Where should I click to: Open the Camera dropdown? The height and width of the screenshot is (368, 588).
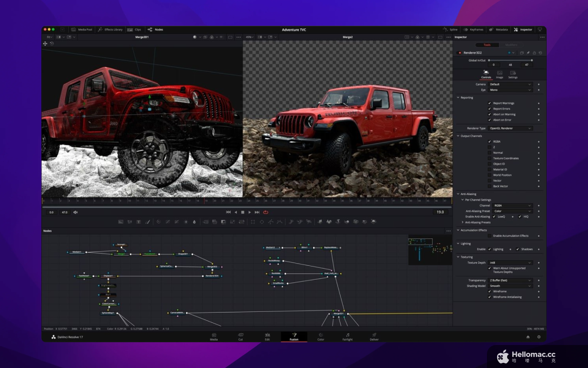[x=510, y=84]
